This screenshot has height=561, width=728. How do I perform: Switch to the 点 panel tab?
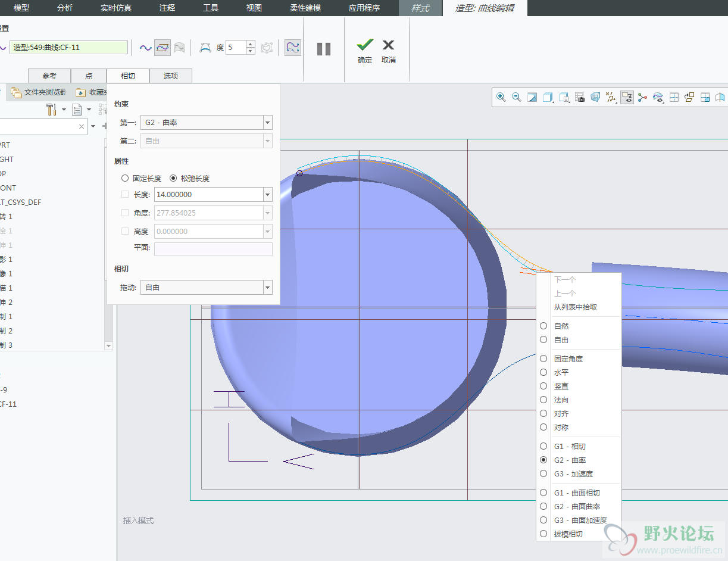89,76
